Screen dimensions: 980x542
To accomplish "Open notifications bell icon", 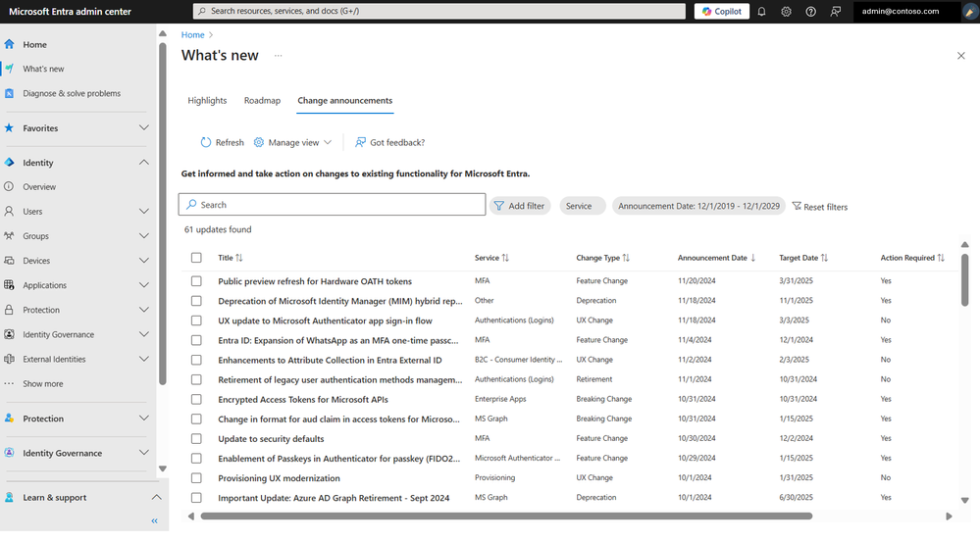I will tap(761, 11).
